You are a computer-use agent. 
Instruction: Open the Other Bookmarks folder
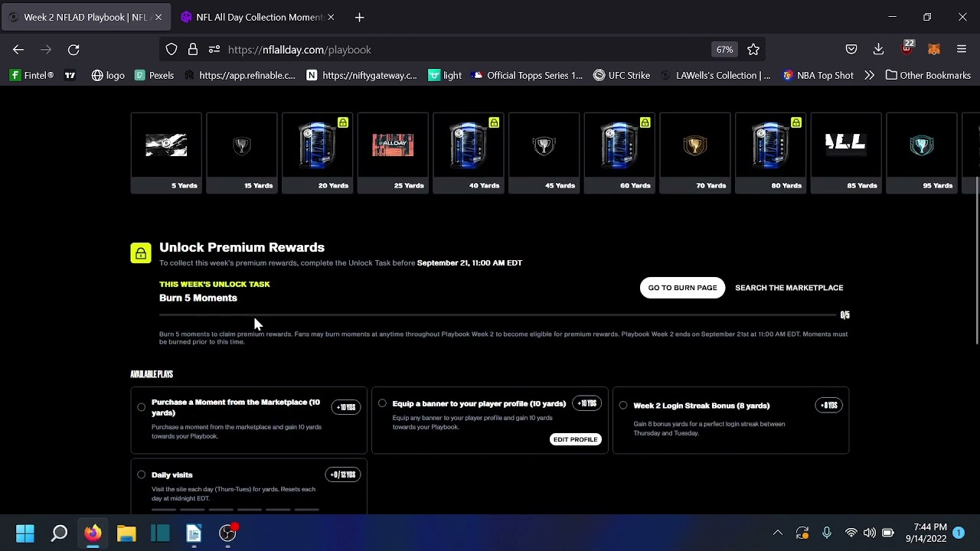[x=928, y=75]
